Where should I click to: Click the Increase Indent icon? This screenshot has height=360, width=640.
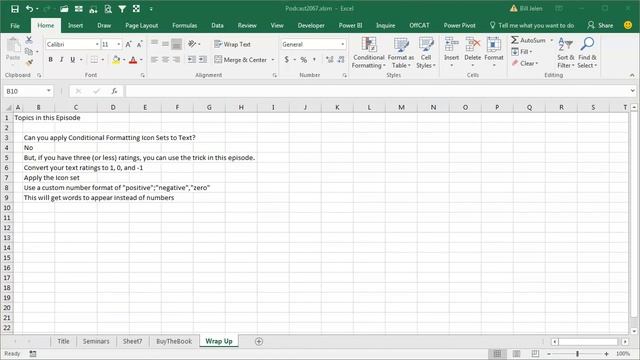(203, 60)
